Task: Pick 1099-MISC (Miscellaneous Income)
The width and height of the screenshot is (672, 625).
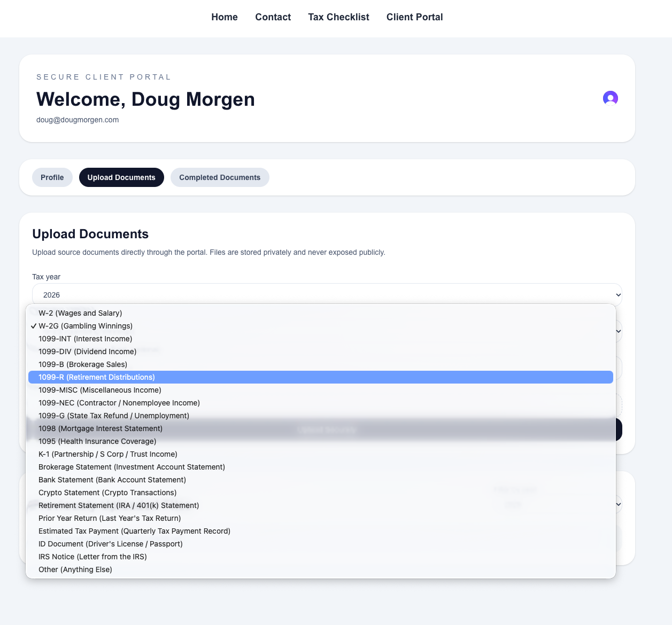Action: point(321,390)
